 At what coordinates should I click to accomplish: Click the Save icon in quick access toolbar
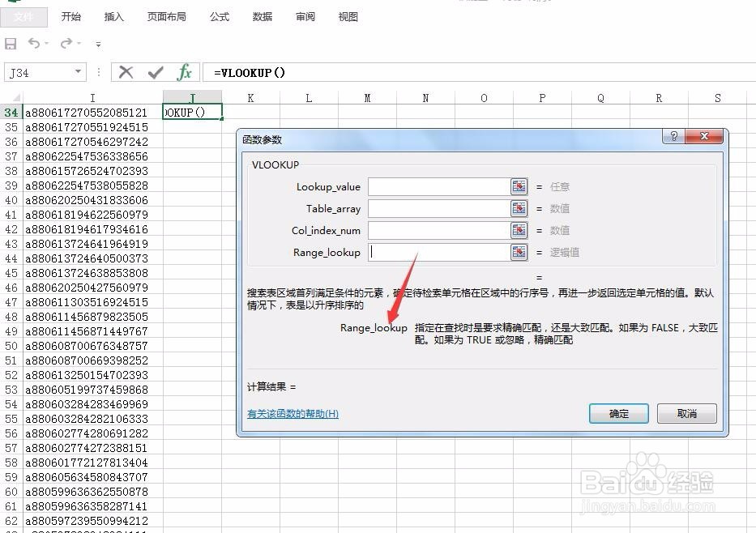click(x=11, y=44)
